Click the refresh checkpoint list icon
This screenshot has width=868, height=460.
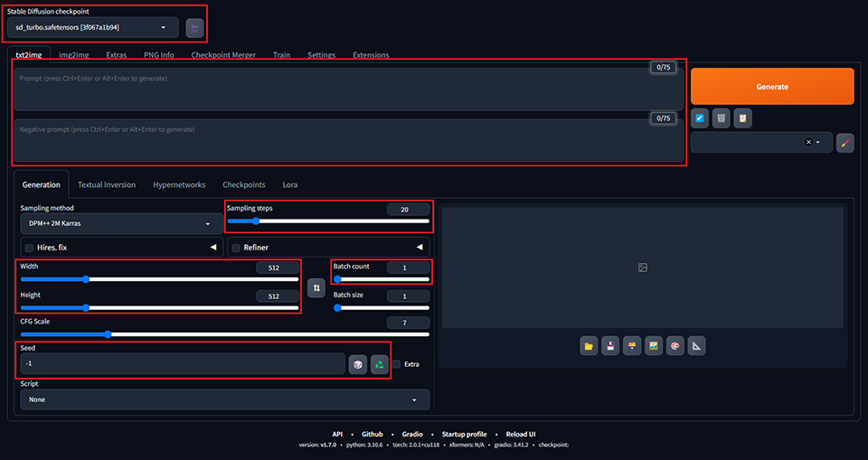[194, 28]
